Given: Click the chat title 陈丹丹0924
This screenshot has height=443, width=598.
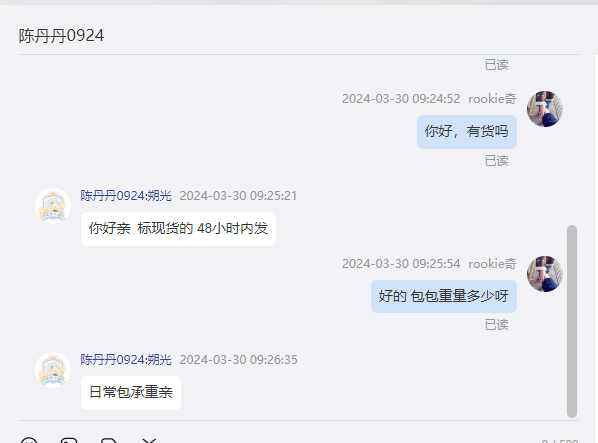Looking at the screenshot, I should 61,36.
